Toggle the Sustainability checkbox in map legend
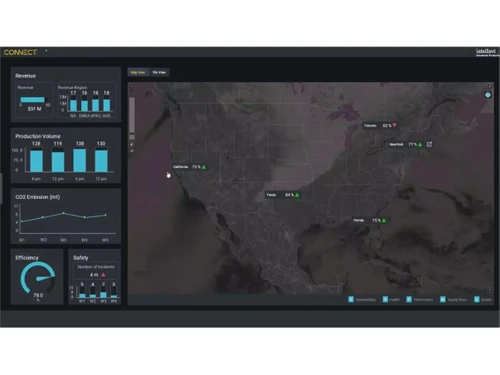Screen dimensions: 500x375 (x=351, y=299)
